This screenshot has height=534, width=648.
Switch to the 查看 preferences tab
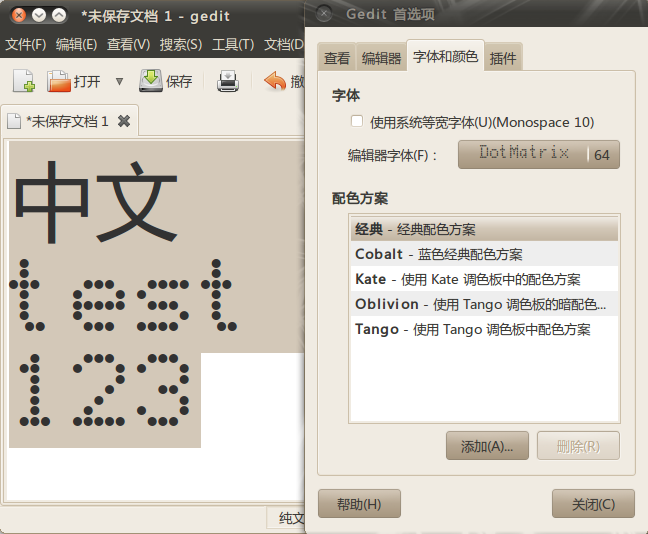337,58
